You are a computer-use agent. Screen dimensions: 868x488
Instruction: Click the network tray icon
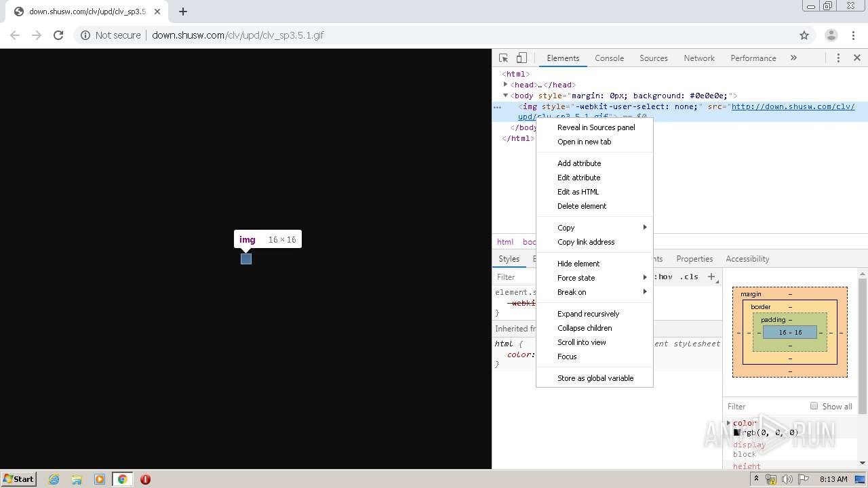tap(771, 479)
